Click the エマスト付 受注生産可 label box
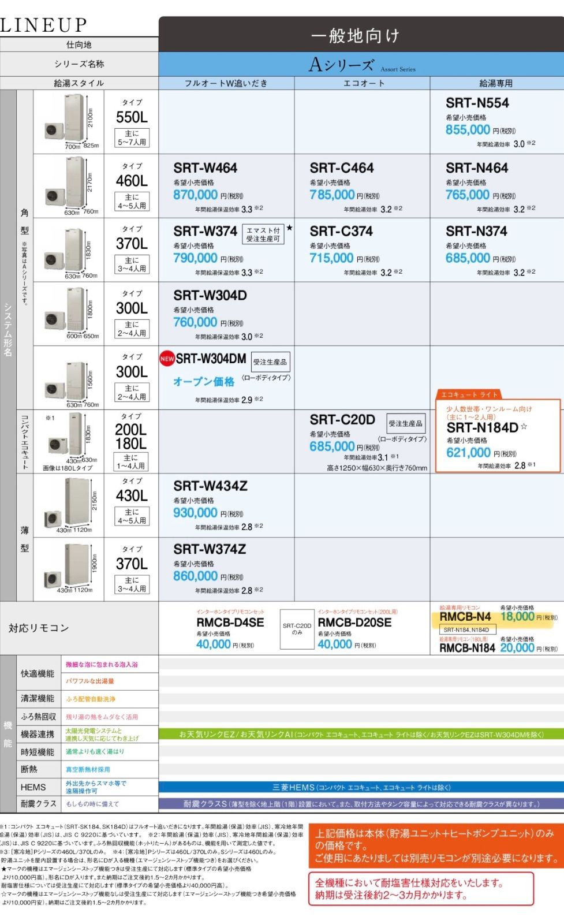Image resolution: width=564 pixels, height=924 pixels. [263, 234]
